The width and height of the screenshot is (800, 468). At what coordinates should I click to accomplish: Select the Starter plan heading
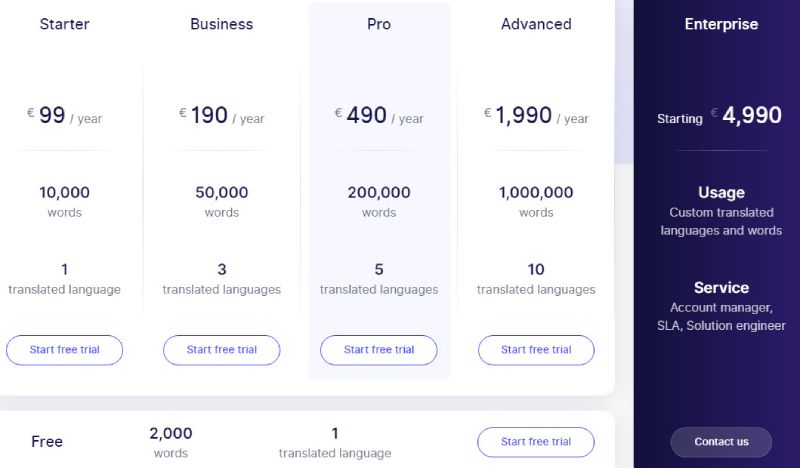click(64, 24)
